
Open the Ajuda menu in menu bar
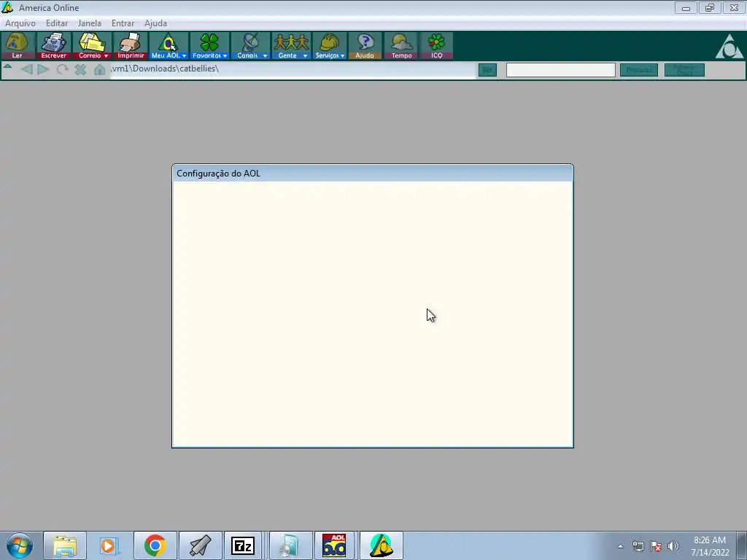[156, 23]
